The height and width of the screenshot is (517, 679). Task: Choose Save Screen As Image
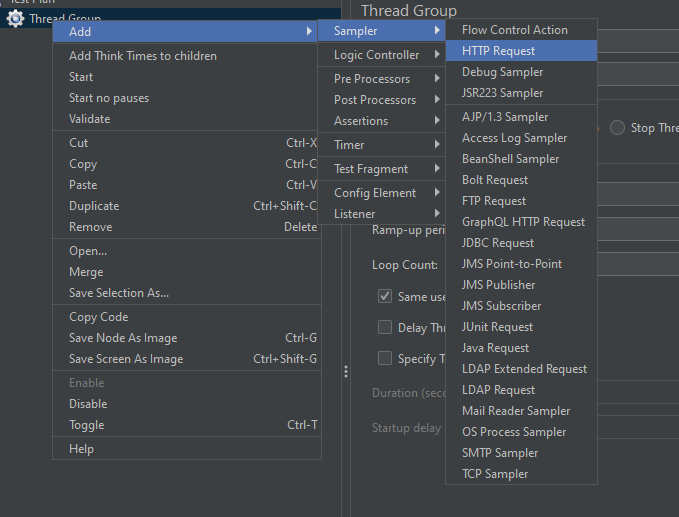pyautogui.click(x=186, y=359)
